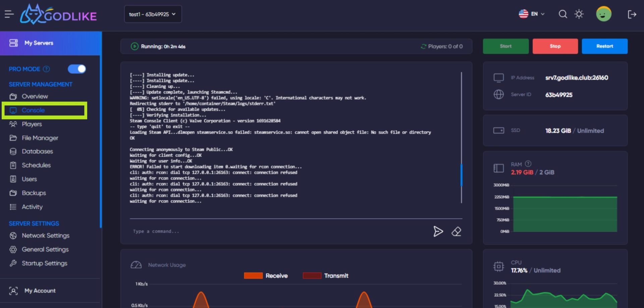The image size is (644, 308).
Task: Click the blue Restart button
Action: coord(604,46)
